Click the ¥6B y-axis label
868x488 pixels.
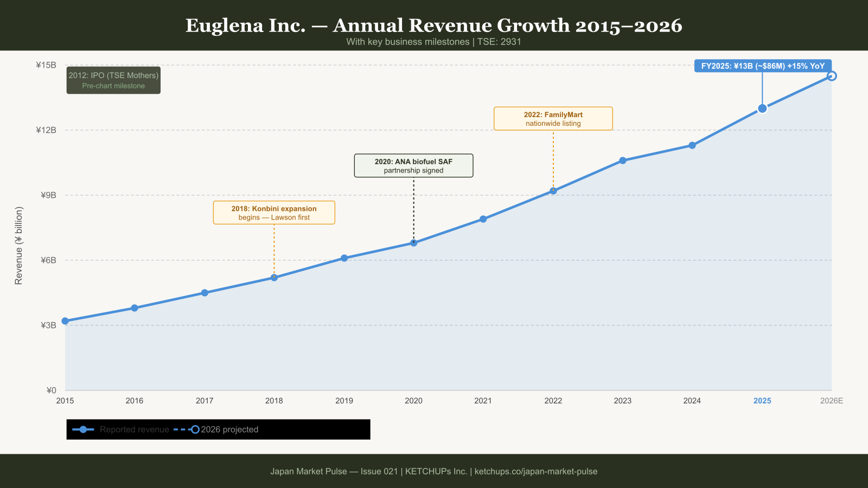click(48, 260)
